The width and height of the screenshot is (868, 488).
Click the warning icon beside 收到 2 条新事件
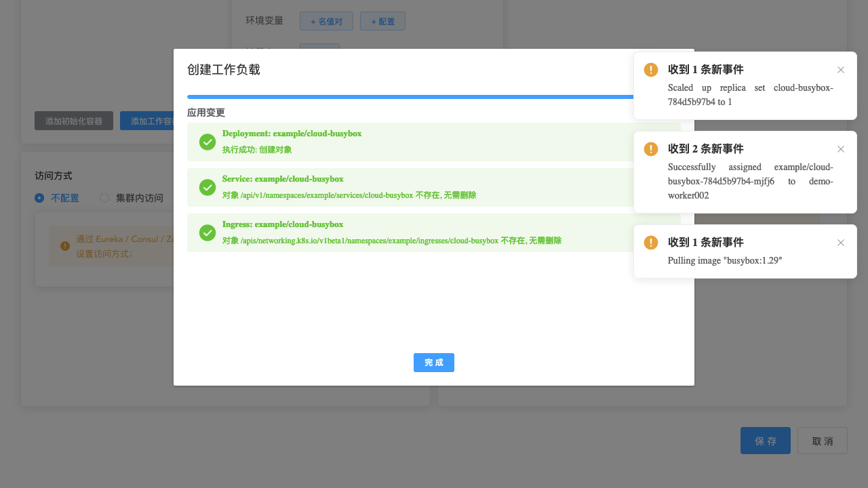point(650,149)
